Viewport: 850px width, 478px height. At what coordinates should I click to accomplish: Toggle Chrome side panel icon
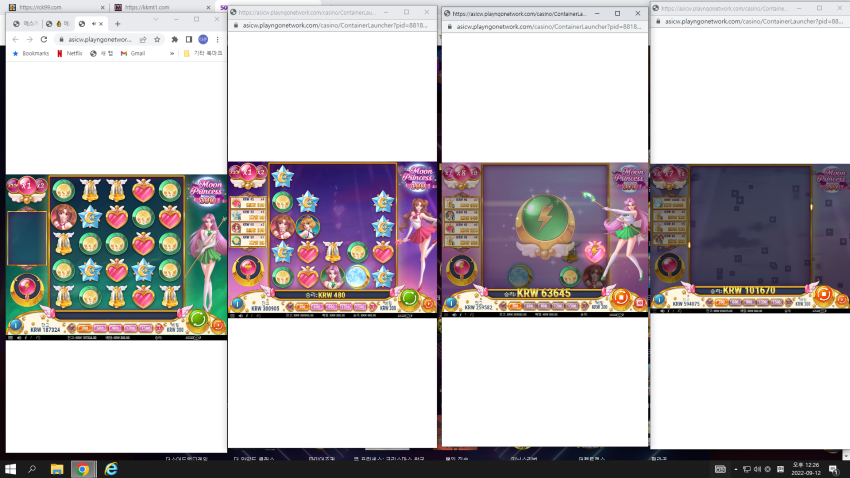(189, 40)
